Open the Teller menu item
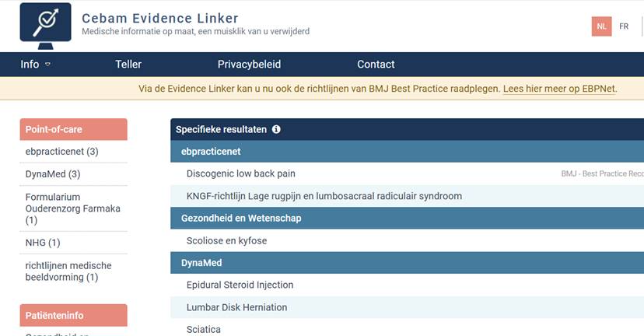Screen dimensions: 644x336 [x=128, y=65]
